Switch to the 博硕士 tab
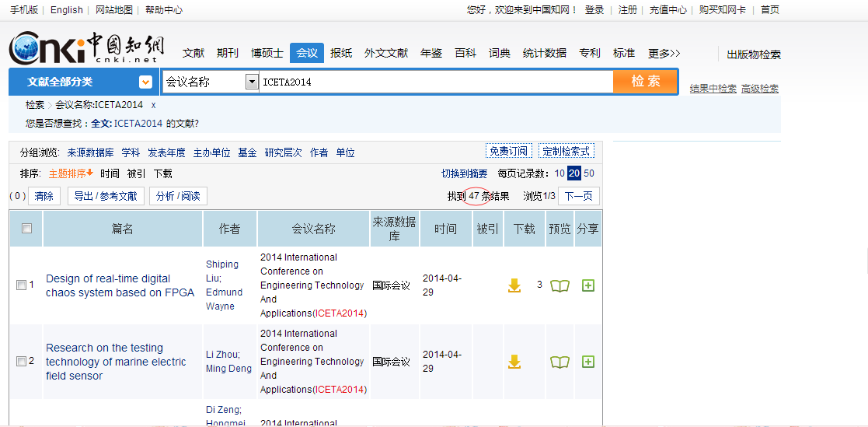868x427 pixels. click(x=267, y=53)
